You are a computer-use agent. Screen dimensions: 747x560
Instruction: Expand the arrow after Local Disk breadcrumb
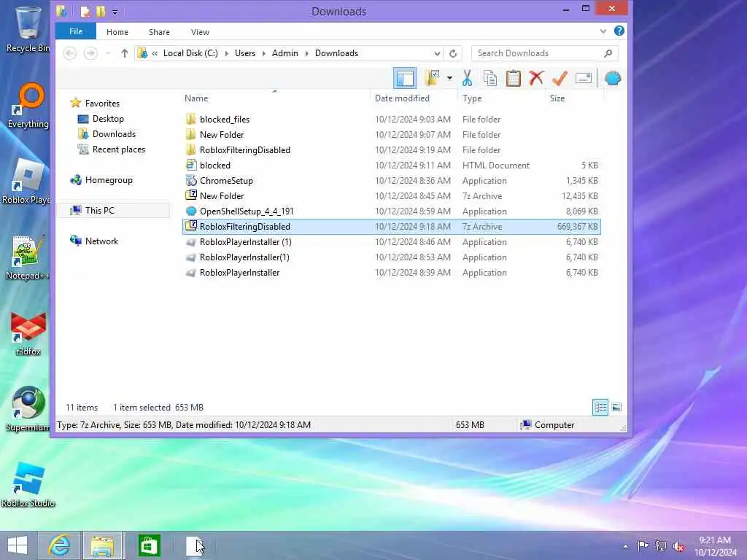(226, 53)
